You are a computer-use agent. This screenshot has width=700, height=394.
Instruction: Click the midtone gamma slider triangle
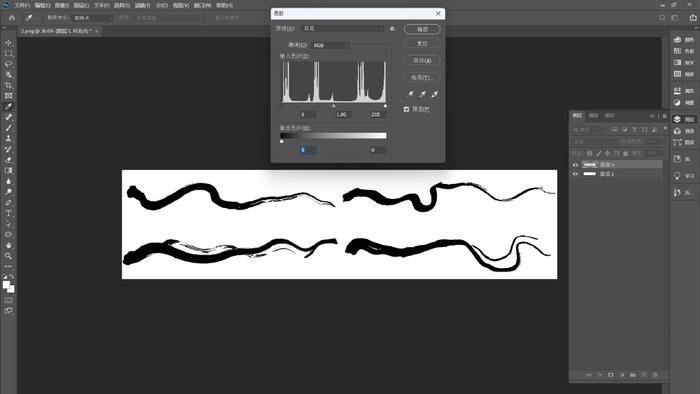coord(333,106)
